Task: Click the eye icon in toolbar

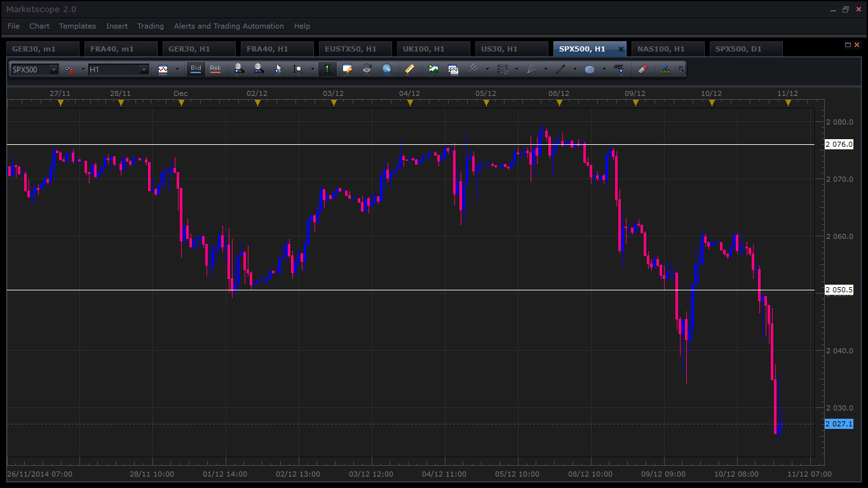Action: click(x=367, y=69)
